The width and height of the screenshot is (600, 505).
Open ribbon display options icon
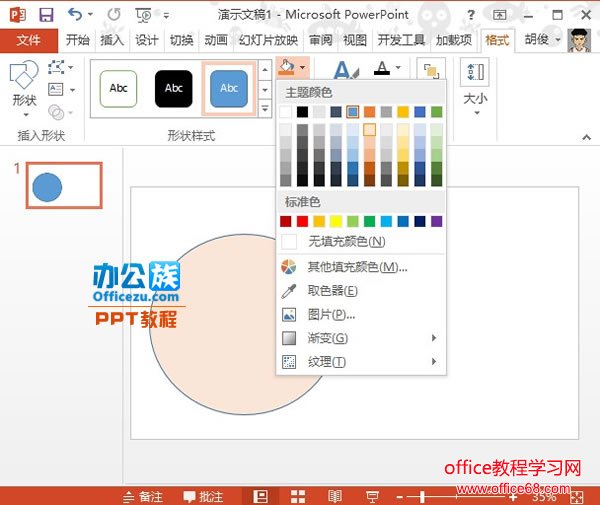[x=499, y=15]
